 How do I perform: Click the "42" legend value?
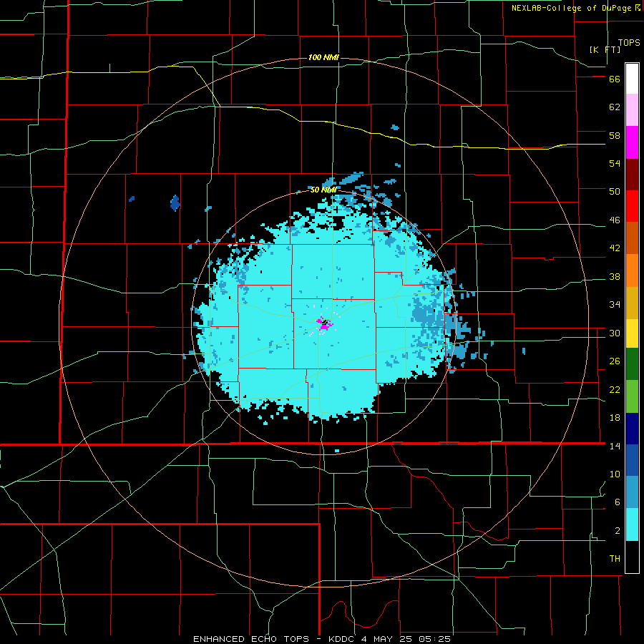click(615, 248)
